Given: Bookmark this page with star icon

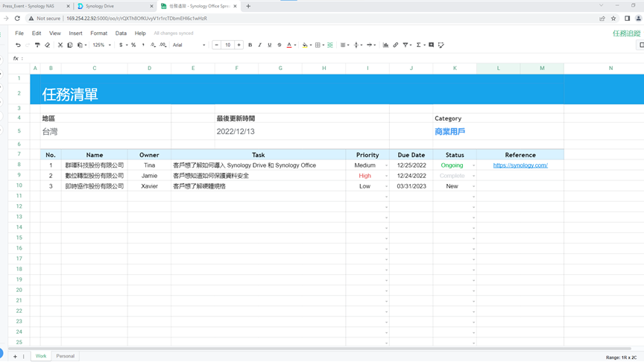Looking at the screenshot, I should [x=613, y=18].
